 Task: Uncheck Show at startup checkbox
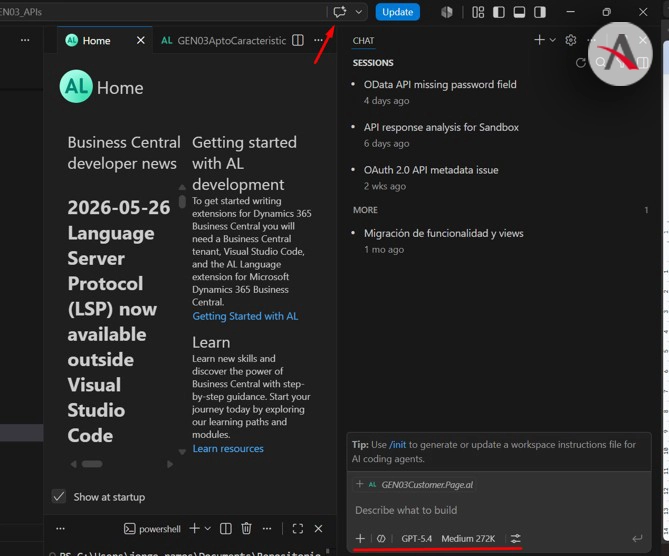(58, 496)
